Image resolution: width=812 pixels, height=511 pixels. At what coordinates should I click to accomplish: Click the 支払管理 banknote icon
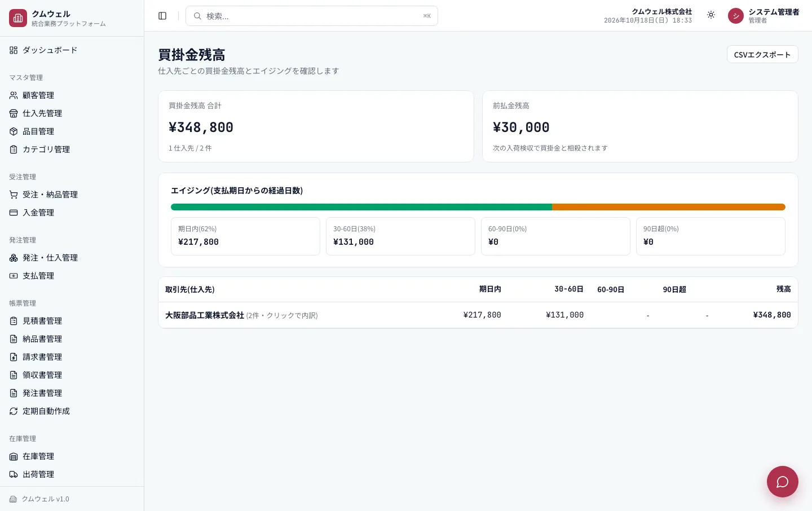coord(14,276)
